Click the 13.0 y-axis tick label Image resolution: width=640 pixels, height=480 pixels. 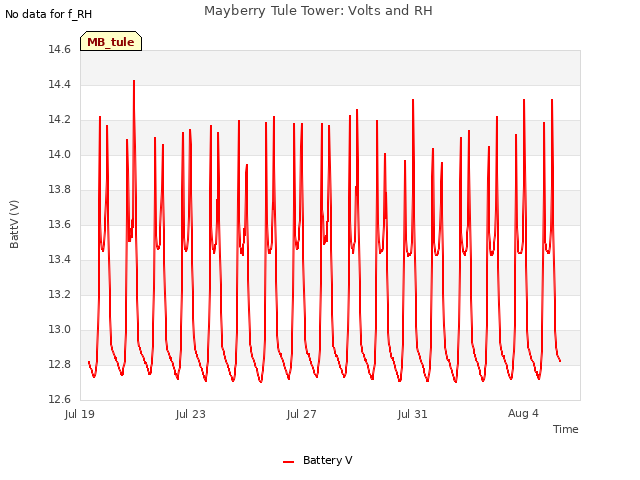point(60,329)
